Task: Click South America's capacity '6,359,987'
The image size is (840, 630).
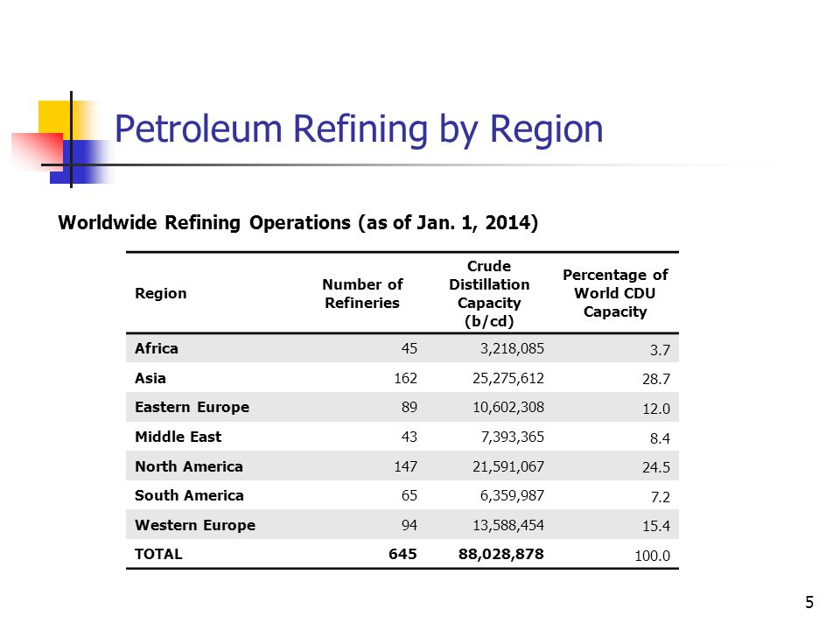Action: tap(512, 496)
